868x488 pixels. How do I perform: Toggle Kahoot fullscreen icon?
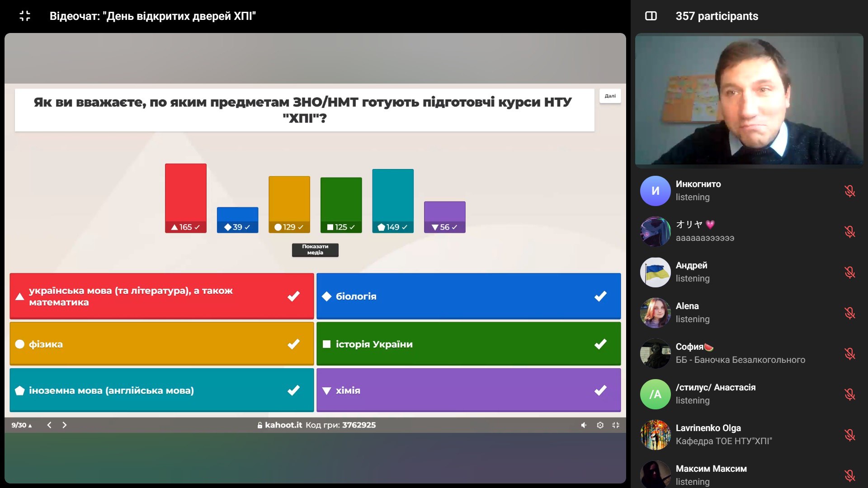(x=616, y=425)
